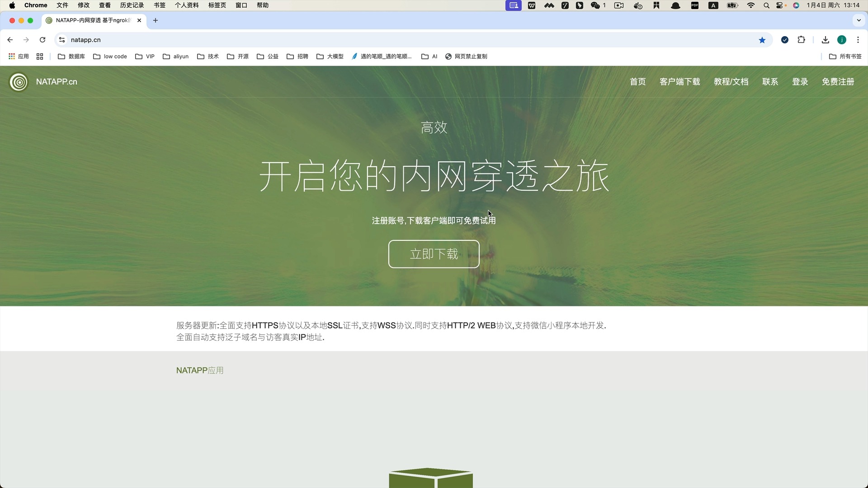Open 教程/文档 page
The height and width of the screenshot is (488, 868).
pos(731,82)
